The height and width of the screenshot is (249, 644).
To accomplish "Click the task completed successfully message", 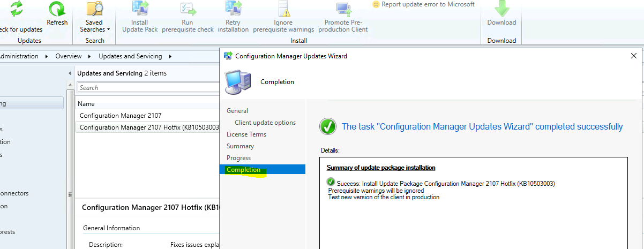I will coord(482,127).
